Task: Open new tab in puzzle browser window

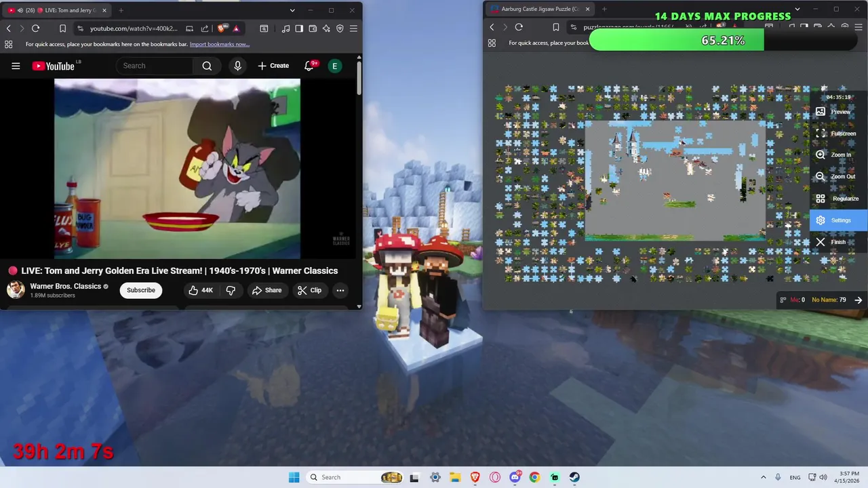Action: [x=604, y=9]
